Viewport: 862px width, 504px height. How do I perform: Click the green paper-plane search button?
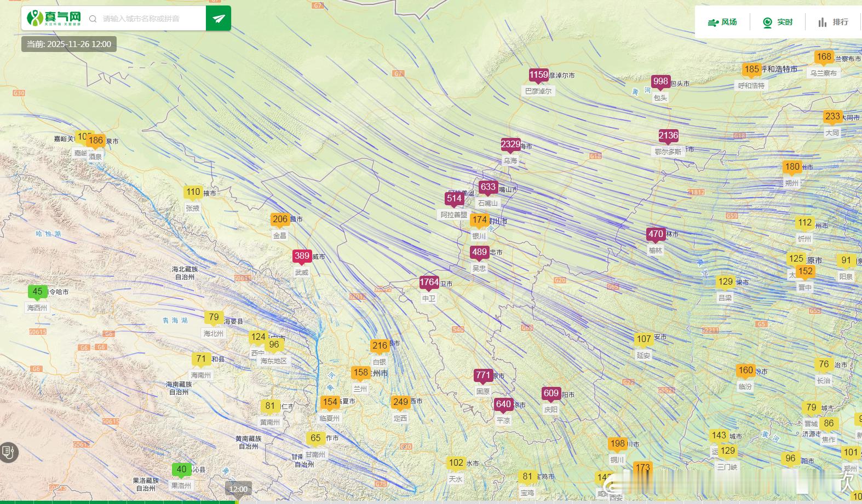tap(219, 19)
